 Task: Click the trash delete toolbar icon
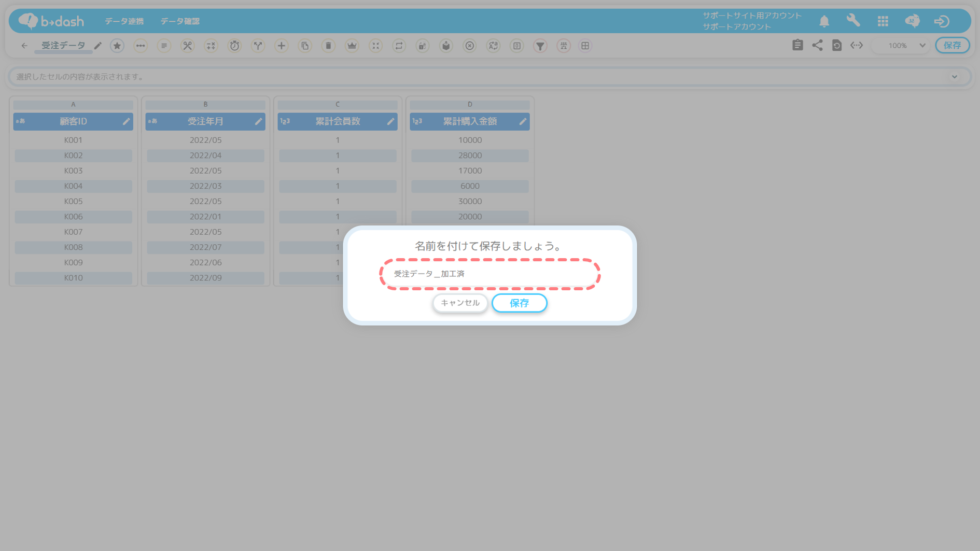pos(328,46)
